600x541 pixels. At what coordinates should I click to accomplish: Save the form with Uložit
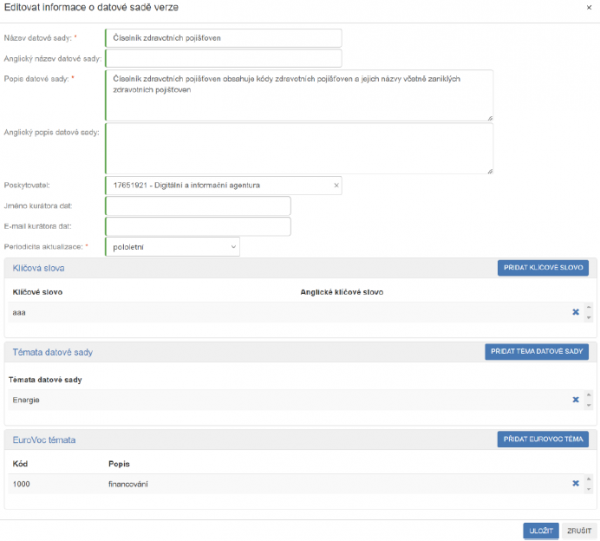540,531
